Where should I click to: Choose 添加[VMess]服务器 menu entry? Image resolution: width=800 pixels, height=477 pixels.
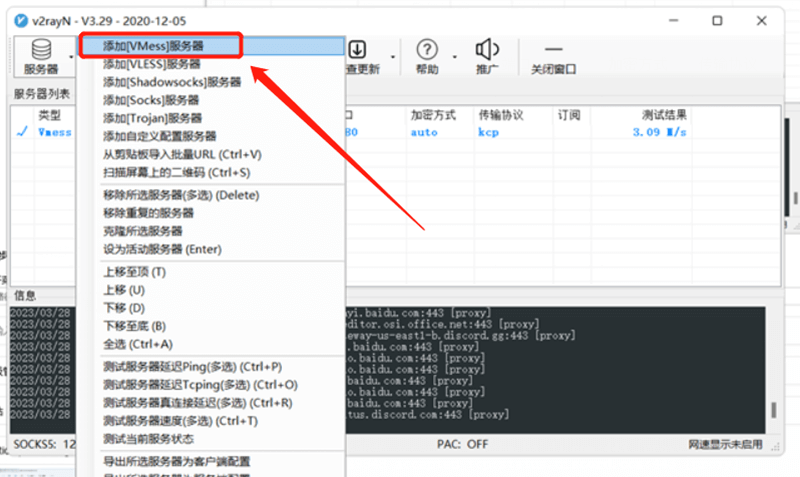coord(213,46)
